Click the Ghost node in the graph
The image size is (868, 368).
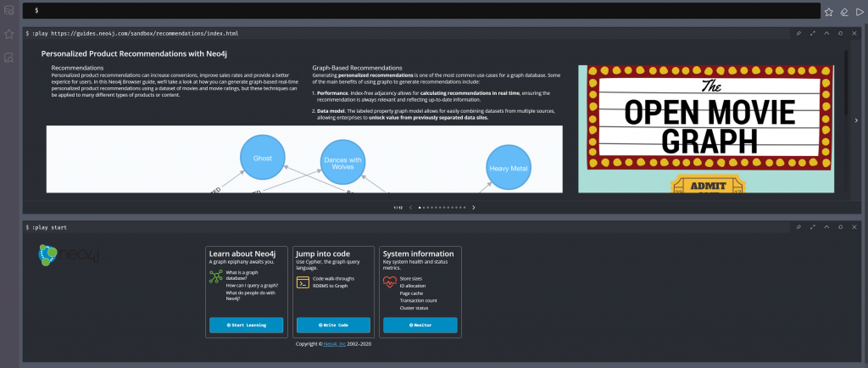[263, 158]
